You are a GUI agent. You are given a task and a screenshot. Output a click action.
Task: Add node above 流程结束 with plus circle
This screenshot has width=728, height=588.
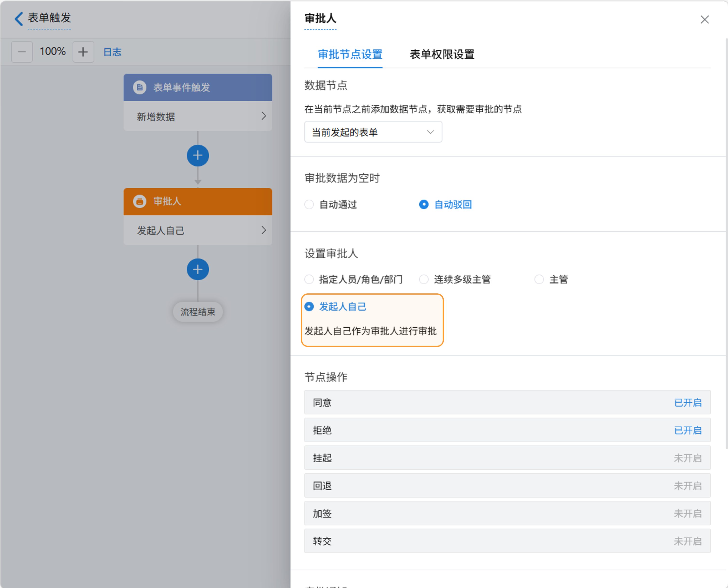pyautogui.click(x=198, y=269)
